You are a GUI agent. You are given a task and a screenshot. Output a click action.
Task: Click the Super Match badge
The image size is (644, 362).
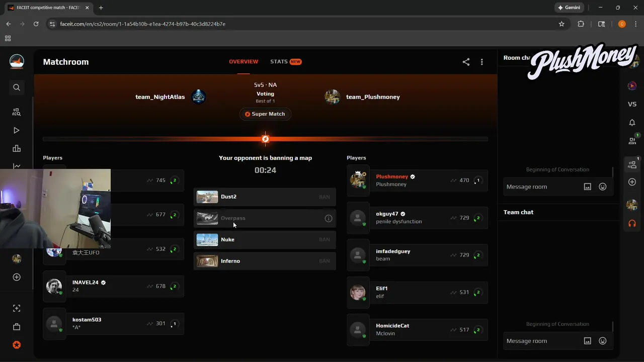coord(265,114)
